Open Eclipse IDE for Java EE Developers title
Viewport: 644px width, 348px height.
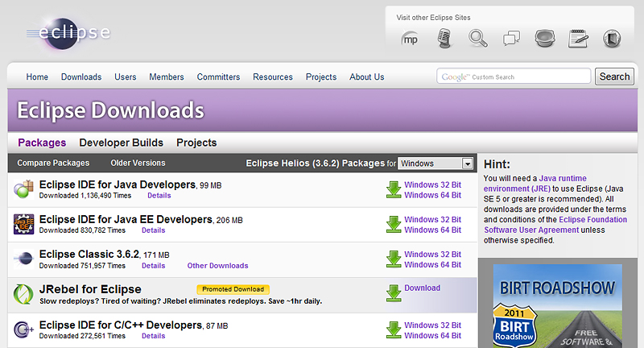pyautogui.click(x=126, y=219)
